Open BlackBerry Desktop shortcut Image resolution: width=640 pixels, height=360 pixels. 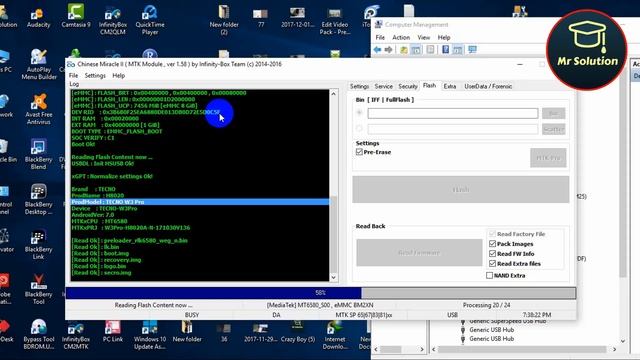pos(38,199)
